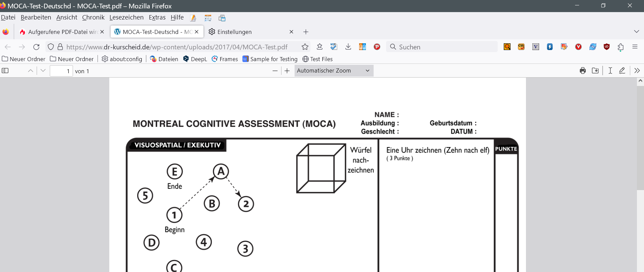The width and height of the screenshot is (644, 272).
Task: Select the text annotation tool
Action: click(610, 71)
